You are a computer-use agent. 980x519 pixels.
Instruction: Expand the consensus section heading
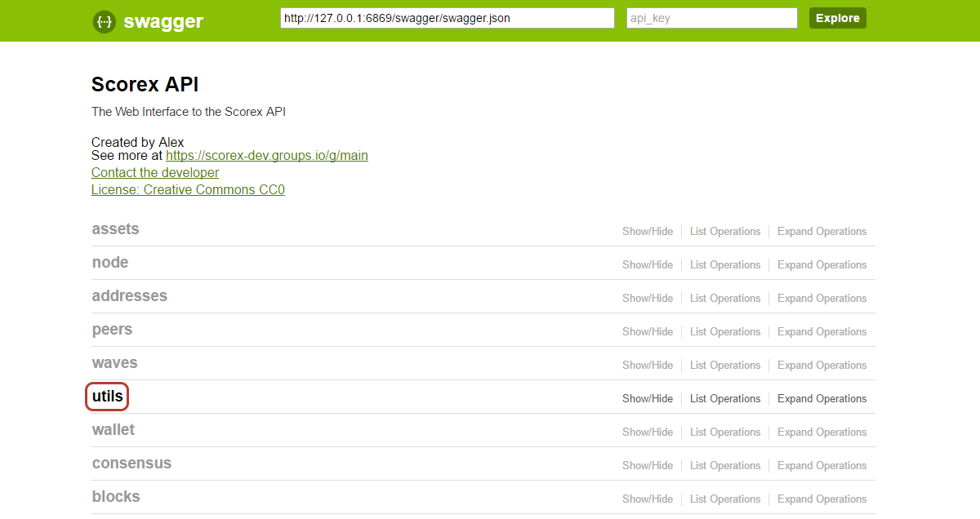(x=131, y=463)
